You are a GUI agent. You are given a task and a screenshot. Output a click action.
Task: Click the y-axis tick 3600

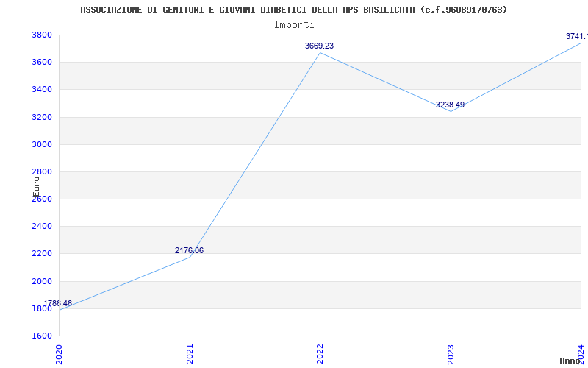tap(40, 62)
